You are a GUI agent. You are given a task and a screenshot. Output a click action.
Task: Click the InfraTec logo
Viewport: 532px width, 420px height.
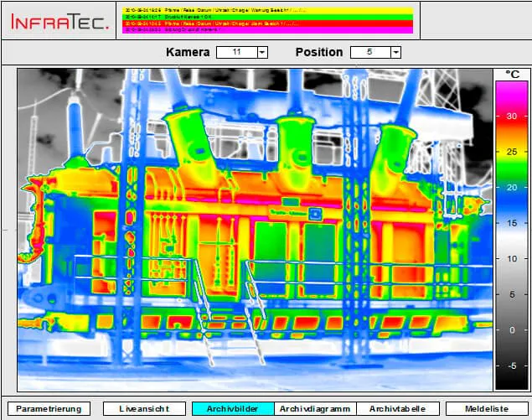59,22
